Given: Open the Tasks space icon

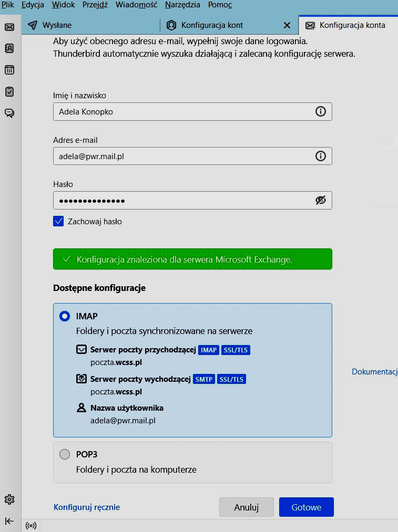Looking at the screenshot, I should click(x=9, y=91).
